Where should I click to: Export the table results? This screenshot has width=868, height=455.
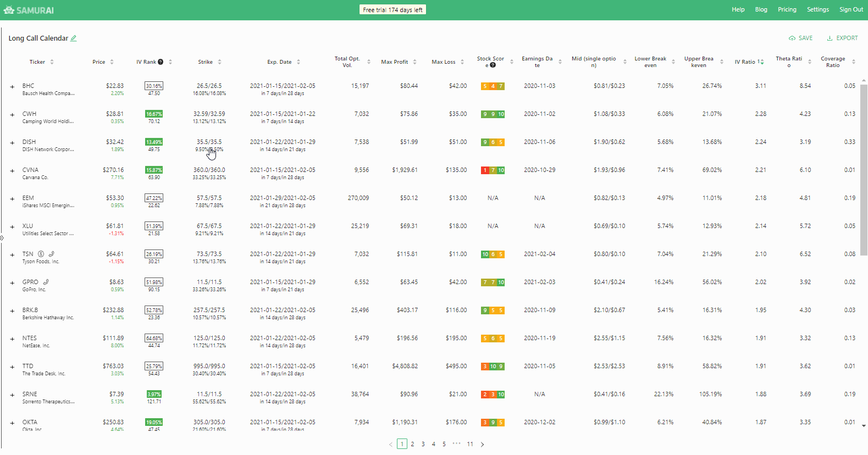(842, 38)
